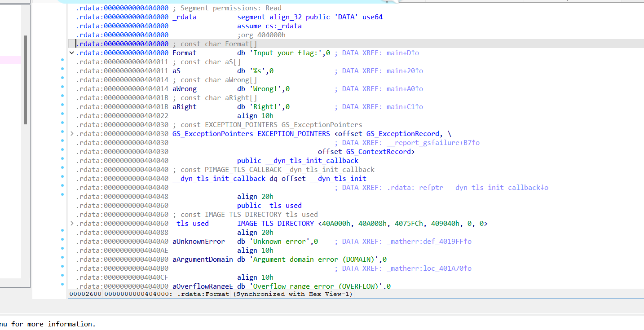Viewport: 644px width, 330px height.
Task: Click the 'Synchronized with Hex View-1' status text
Action: tap(293, 294)
